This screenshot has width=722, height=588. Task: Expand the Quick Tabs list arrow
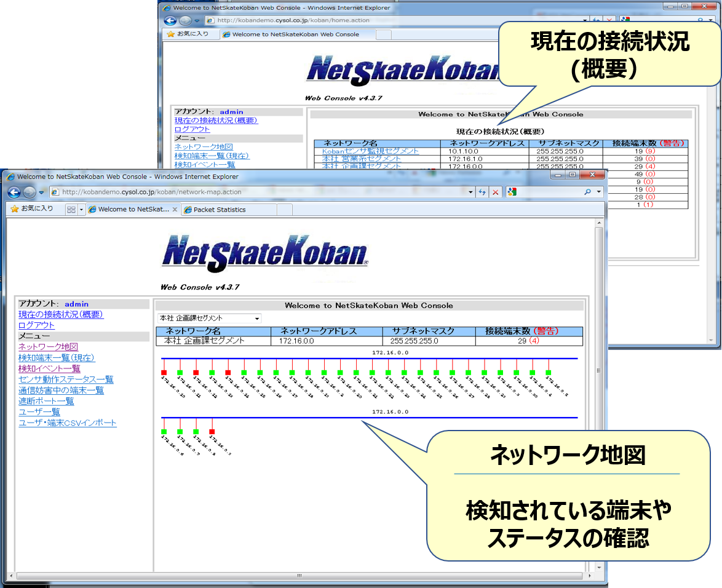[82, 210]
